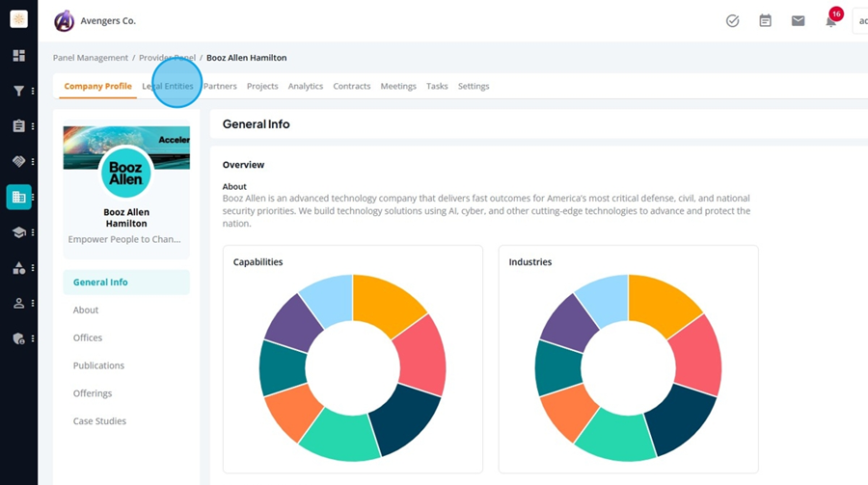Click the Capabilities chart title
Image resolution: width=868 pixels, height=485 pixels.
(x=258, y=262)
